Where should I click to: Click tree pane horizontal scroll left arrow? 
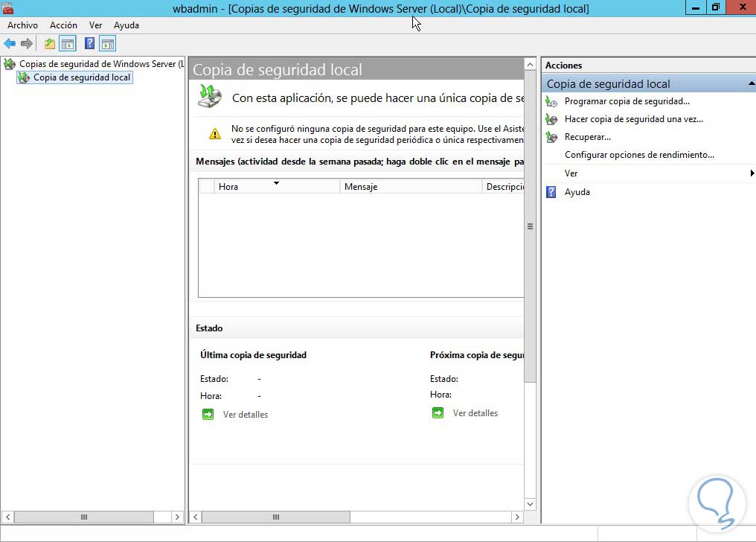tap(7, 517)
